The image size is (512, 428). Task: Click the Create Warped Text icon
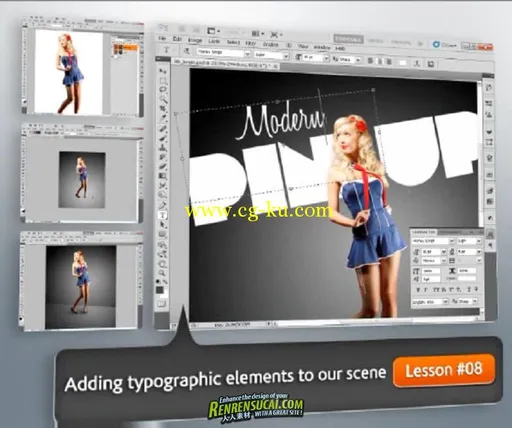click(x=417, y=63)
